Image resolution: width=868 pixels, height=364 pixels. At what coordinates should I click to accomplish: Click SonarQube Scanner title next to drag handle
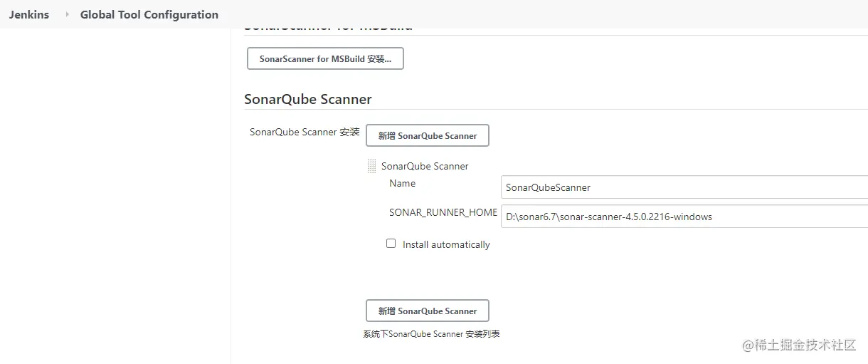(425, 166)
